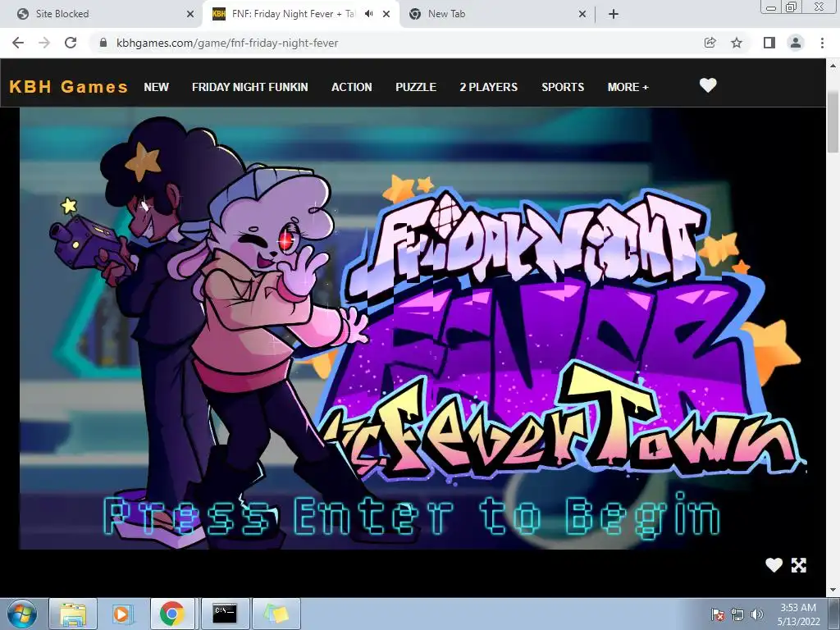The height and width of the screenshot is (630, 840).
Task: Click the scrollbar up arrow
Action: [x=833, y=66]
